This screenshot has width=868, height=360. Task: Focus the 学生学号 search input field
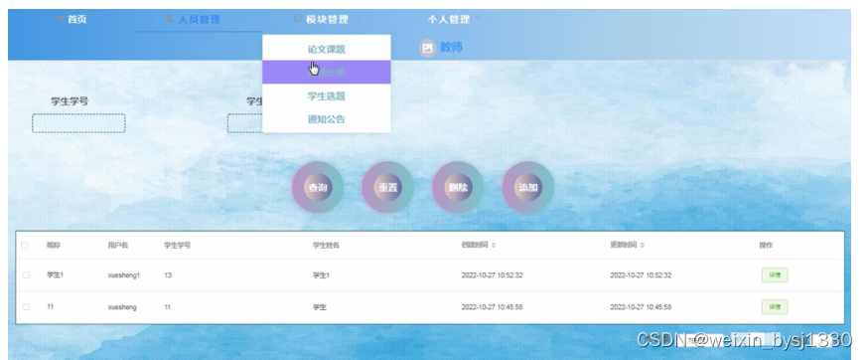click(78, 123)
